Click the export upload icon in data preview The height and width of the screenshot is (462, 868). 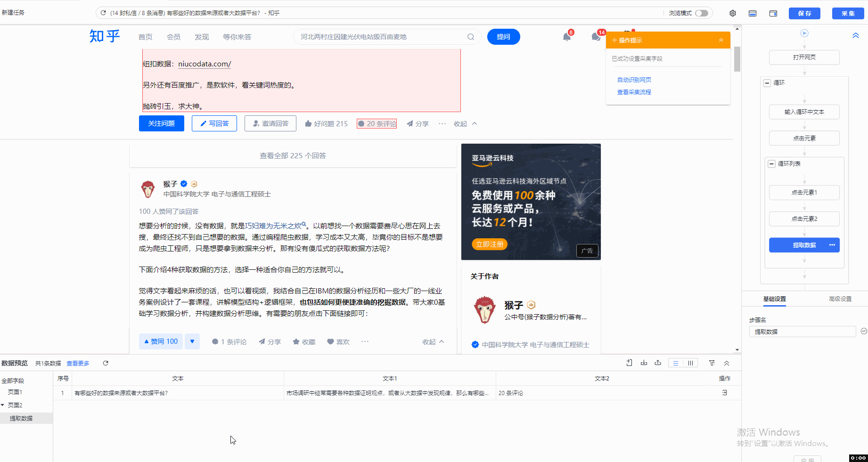click(658, 363)
